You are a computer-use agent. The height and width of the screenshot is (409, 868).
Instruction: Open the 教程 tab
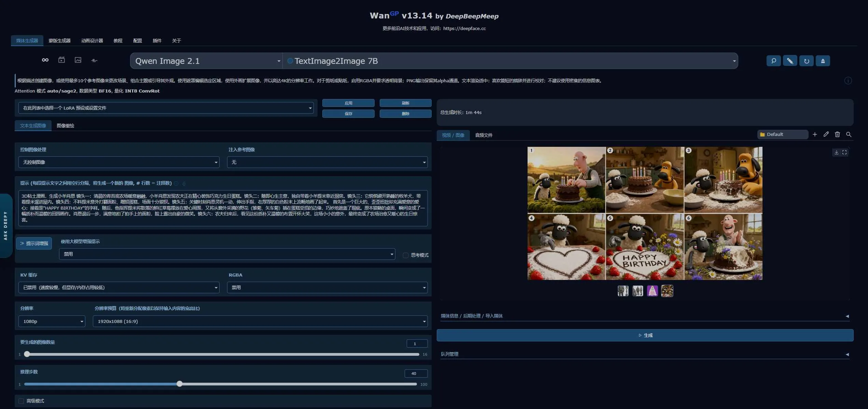point(118,41)
